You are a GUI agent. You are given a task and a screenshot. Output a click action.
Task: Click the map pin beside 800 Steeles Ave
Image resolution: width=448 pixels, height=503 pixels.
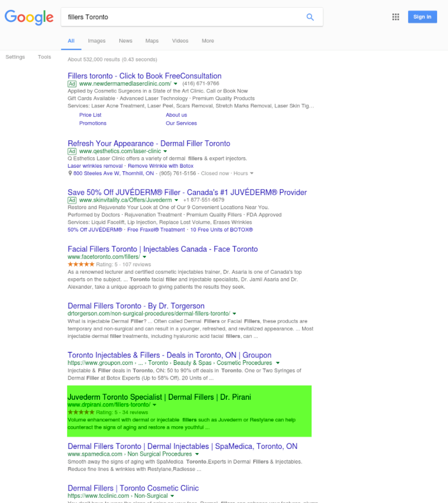point(70,173)
